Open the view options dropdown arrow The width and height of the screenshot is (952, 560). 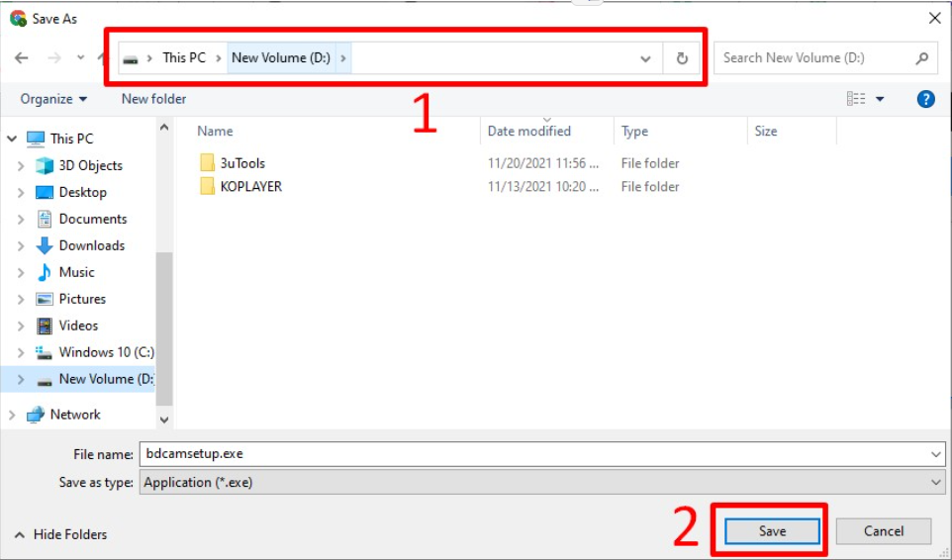click(880, 99)
